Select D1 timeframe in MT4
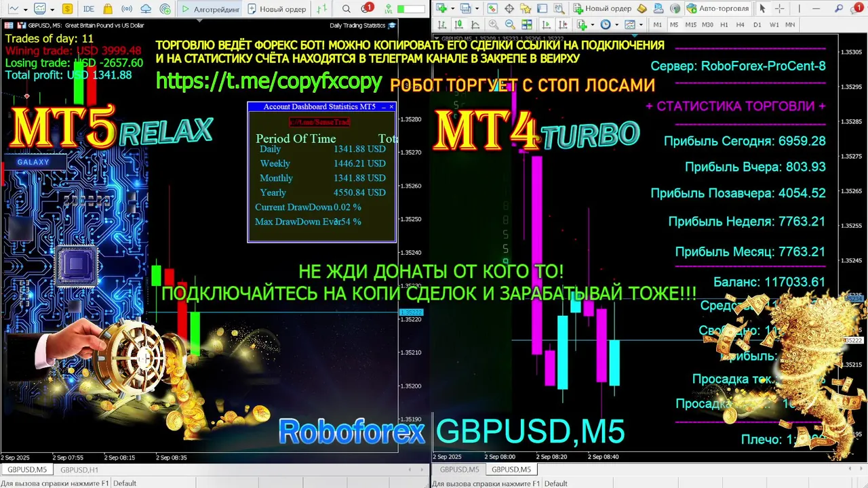The width and height of the screenshot is (868, 488). click(757, 24)
